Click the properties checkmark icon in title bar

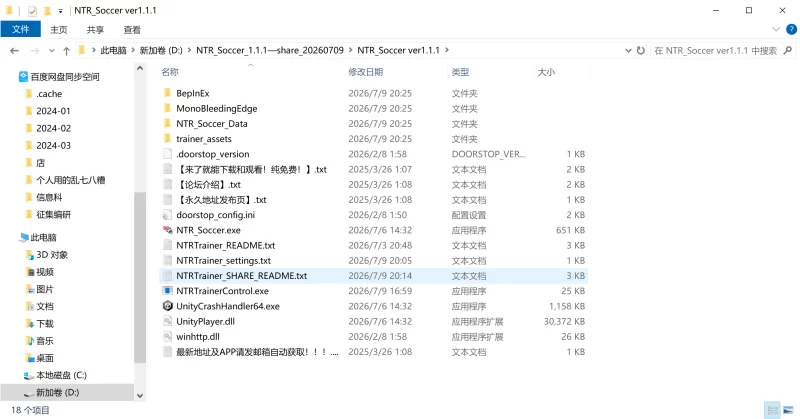tap(32, 11)
